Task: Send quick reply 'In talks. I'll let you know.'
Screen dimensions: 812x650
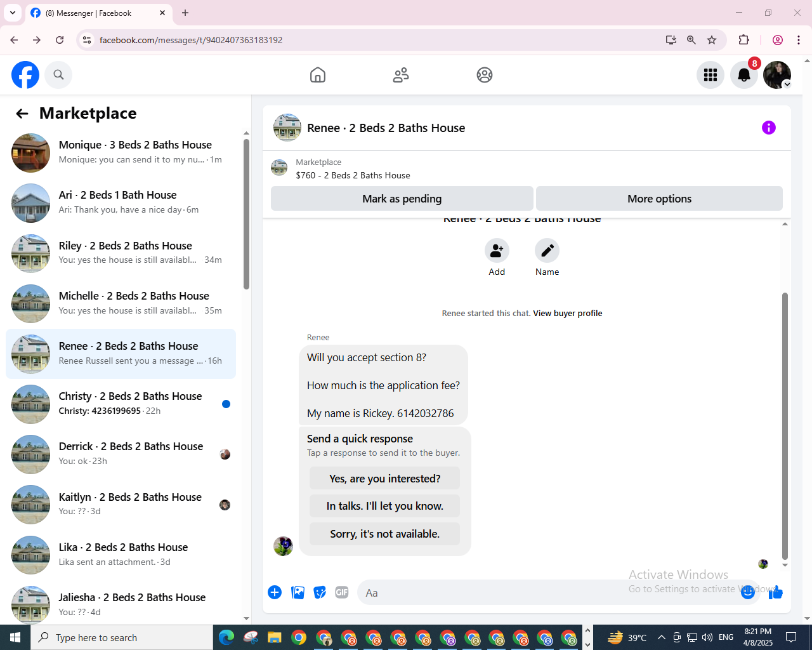Action: [384, 506]
